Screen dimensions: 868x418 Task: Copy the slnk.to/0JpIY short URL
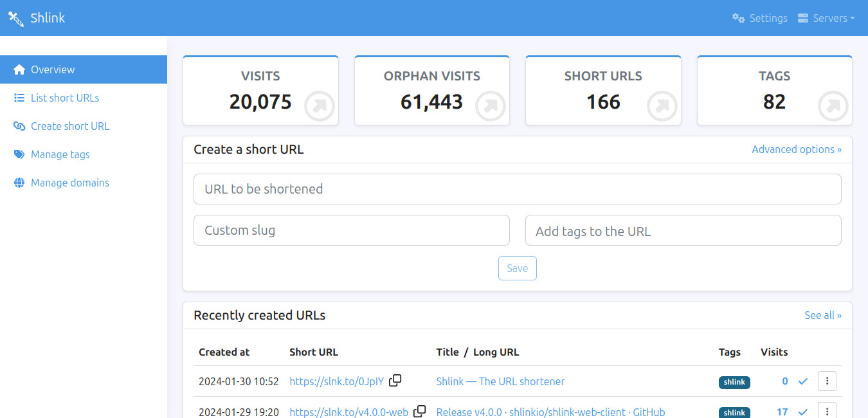(395, 380)
